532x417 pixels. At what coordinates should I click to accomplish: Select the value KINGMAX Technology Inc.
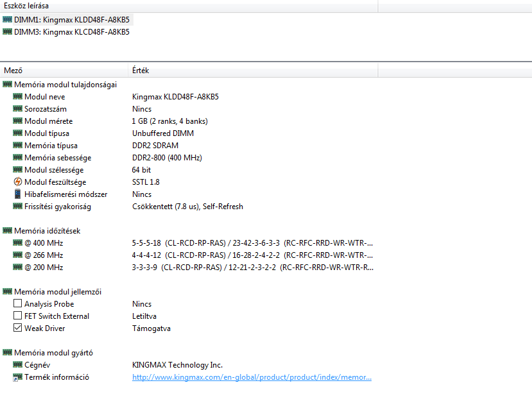[x=178, y=365]
